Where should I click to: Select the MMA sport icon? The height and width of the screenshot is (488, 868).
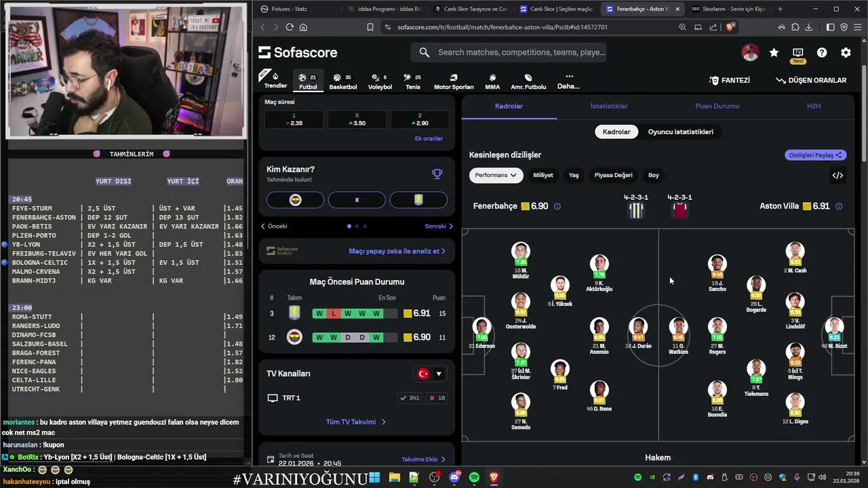tap(492, 81)
